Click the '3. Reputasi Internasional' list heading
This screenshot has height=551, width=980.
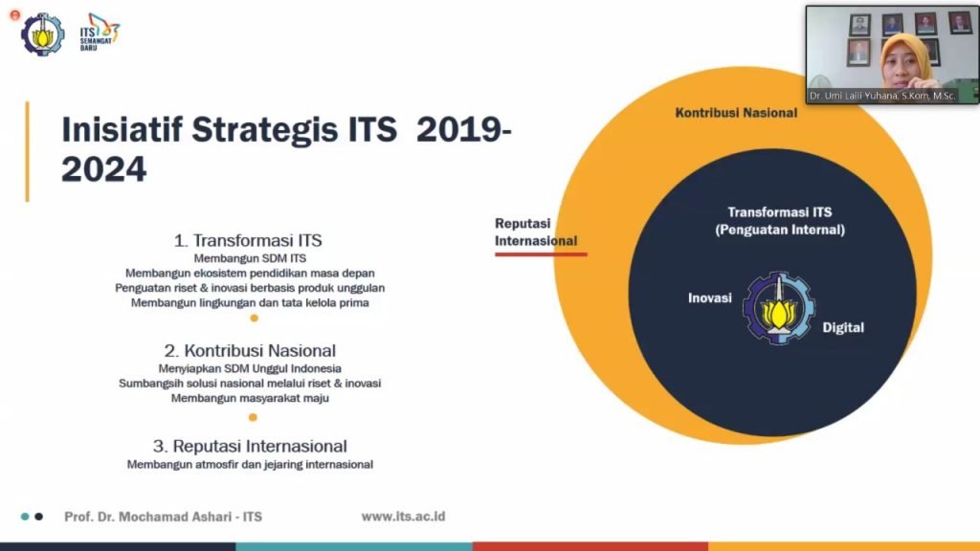click(x=250, y=446)
